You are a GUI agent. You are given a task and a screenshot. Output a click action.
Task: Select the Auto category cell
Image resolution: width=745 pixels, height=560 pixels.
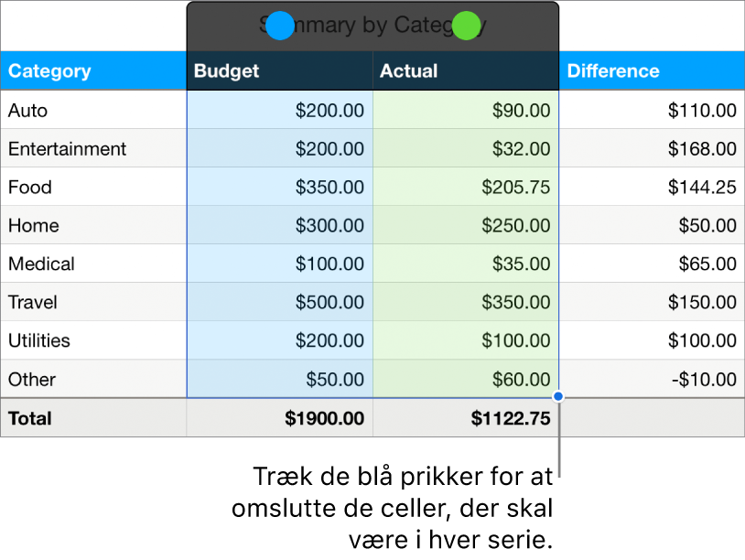point(27,110)
